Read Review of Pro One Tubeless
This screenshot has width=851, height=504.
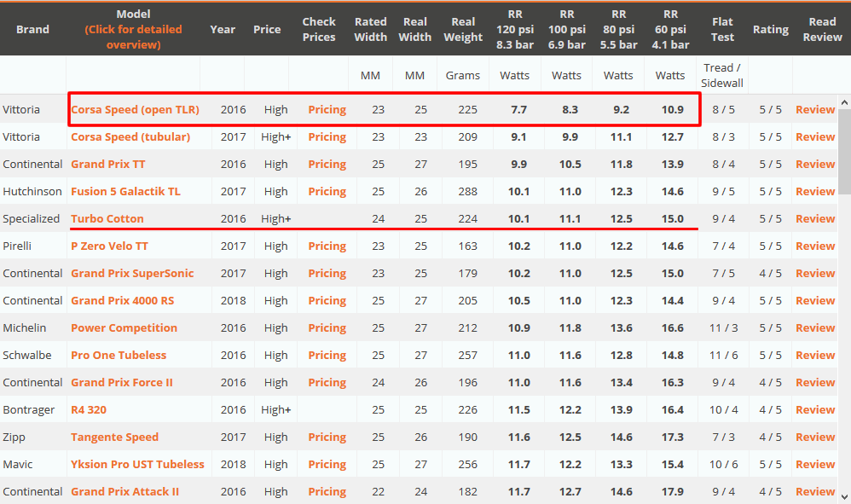pyautogui.click(x=815, y=356)
